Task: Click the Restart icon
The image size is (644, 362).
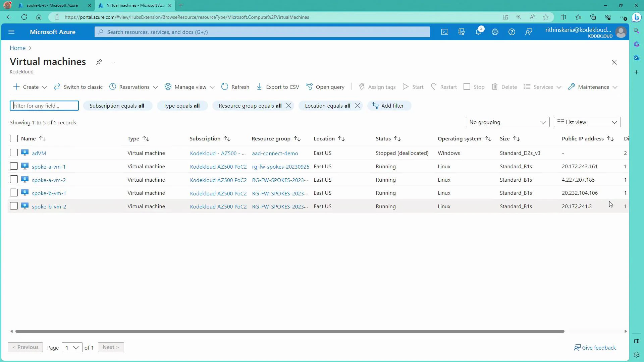Action: pyautogui.click(x=434, y=86)
